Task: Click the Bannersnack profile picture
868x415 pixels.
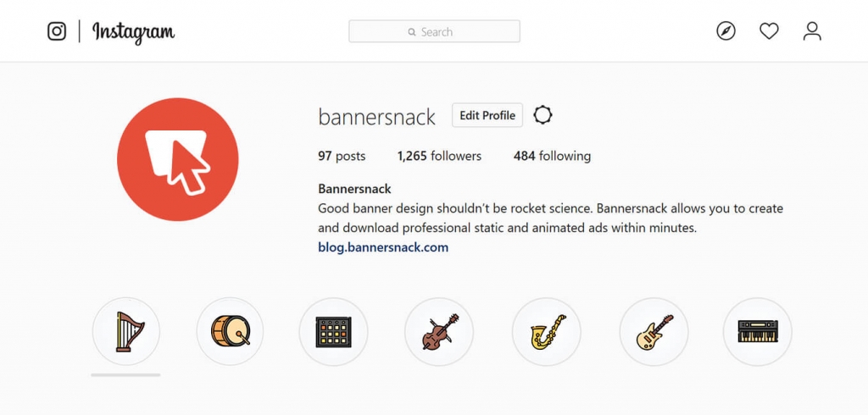Action: pos(178,159)
